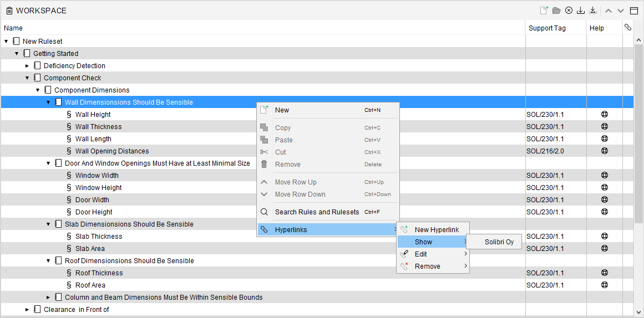644x318 pixels.
Task: Move row up with toolbar chevron
Action: pos(608,11)
